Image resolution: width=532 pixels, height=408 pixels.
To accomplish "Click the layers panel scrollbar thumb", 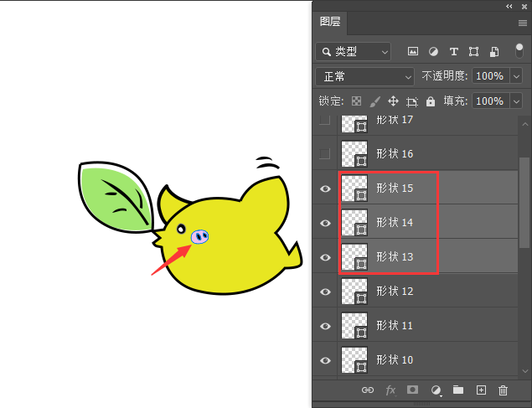I will point(524,203).
